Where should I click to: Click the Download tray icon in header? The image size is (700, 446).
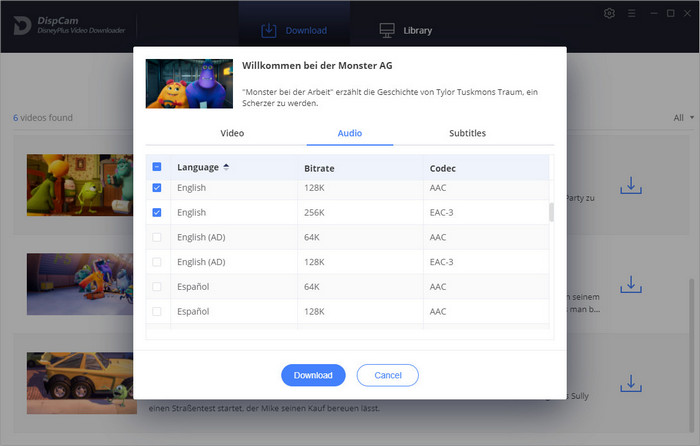tap(268, 30)
